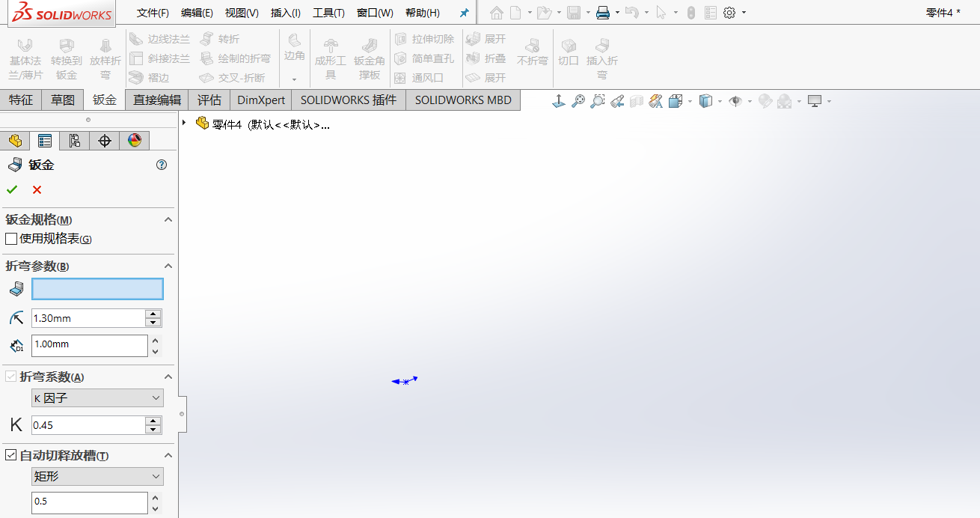
Task: Click the Dynamic Annotation Views icon
Action: coord(656,101)
